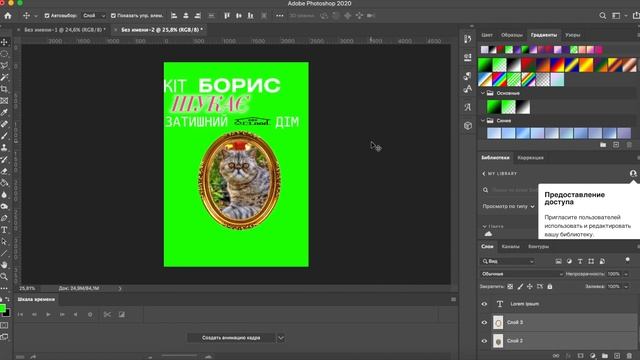
Task: Open the Заливка fill dropdown arrow
Action: 626,287
